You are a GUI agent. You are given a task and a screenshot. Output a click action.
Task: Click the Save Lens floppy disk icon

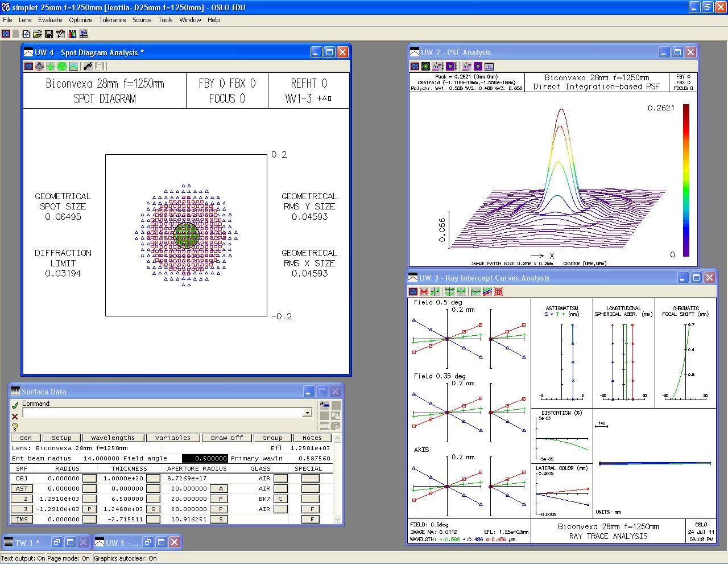[49, 34]
